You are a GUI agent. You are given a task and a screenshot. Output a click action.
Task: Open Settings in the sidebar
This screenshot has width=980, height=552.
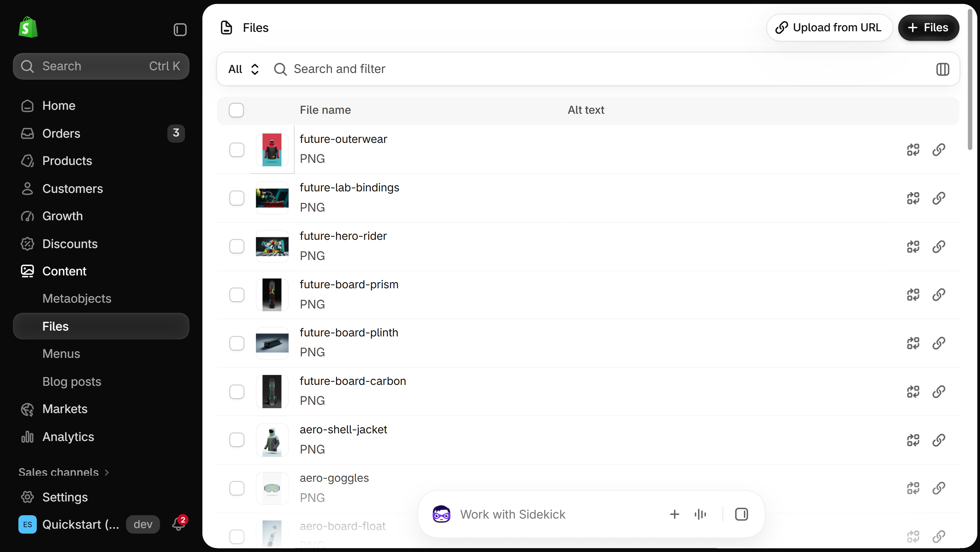point(101,497)
